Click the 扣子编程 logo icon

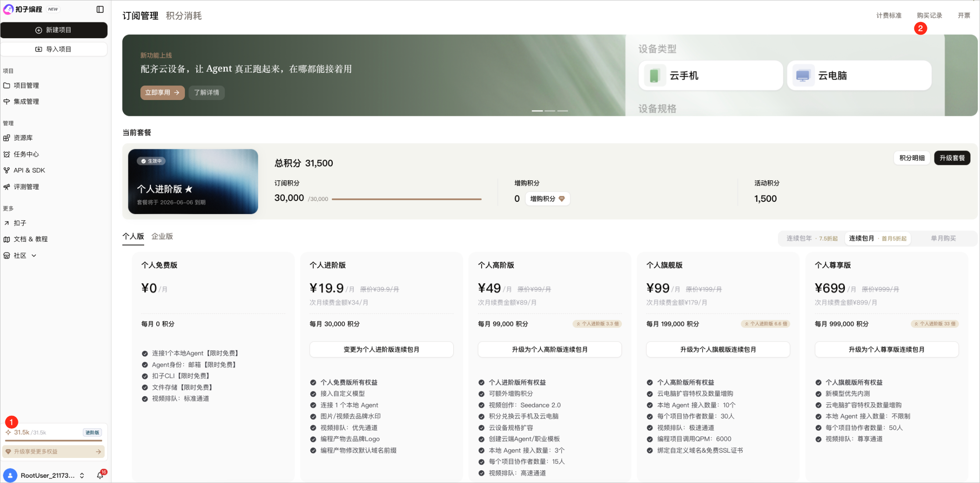tap(8, 9)
